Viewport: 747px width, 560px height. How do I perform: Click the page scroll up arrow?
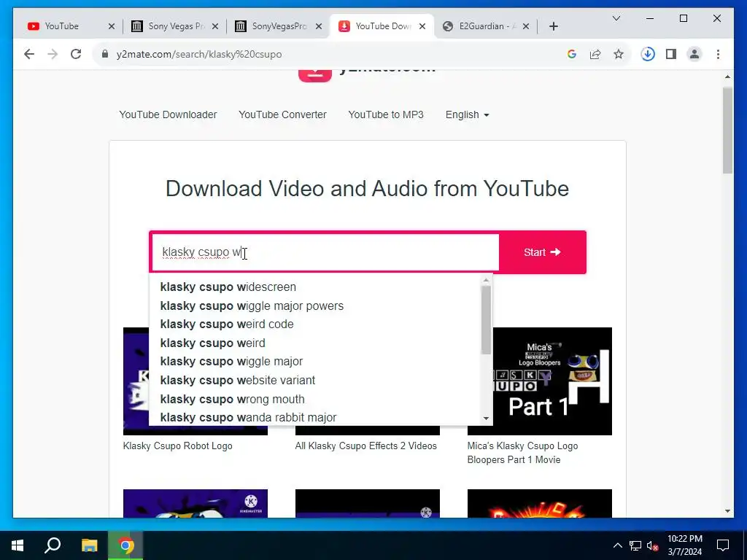pos(727,77)
